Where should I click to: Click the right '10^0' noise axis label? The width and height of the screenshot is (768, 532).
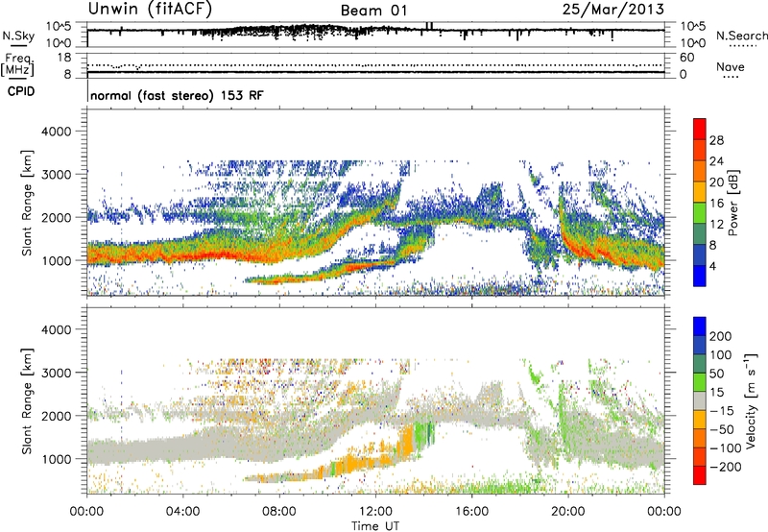pyautogui.click(x=692, y=43)
